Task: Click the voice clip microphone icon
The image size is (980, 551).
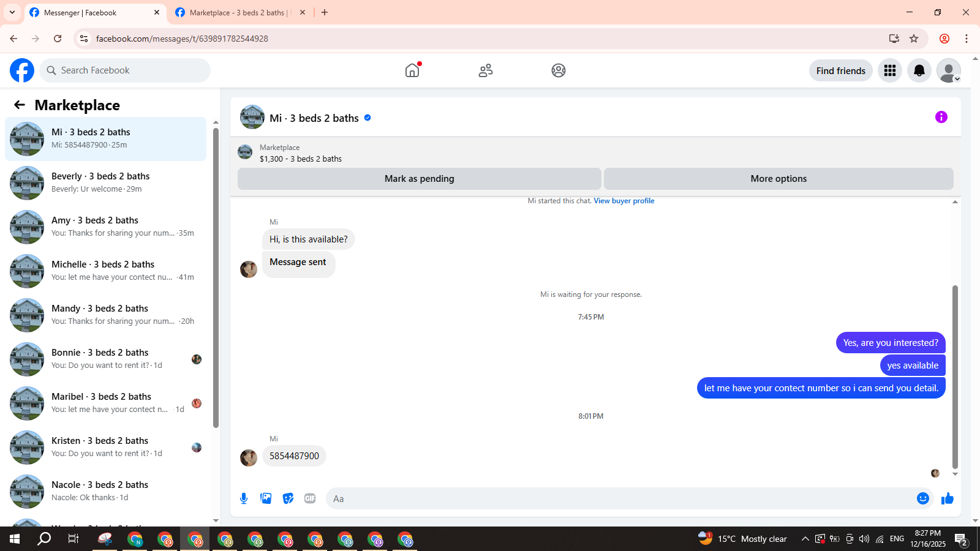Action: click(244, 498)
